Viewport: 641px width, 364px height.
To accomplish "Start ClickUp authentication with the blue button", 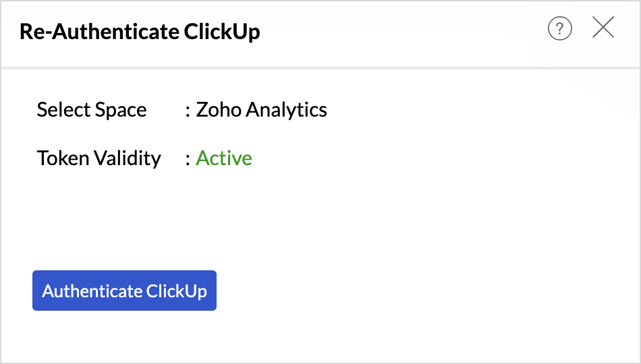I will [124, 291].
